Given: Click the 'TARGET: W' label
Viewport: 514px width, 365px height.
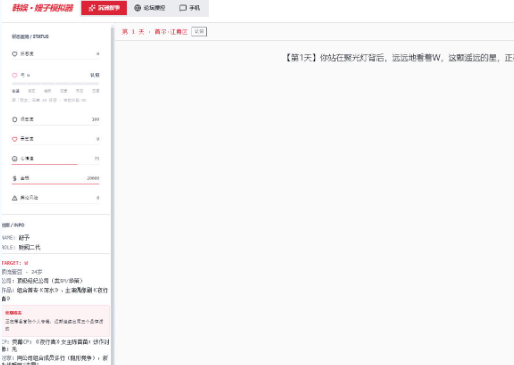Looking at the screenshot, I should (x=15, y=263).
